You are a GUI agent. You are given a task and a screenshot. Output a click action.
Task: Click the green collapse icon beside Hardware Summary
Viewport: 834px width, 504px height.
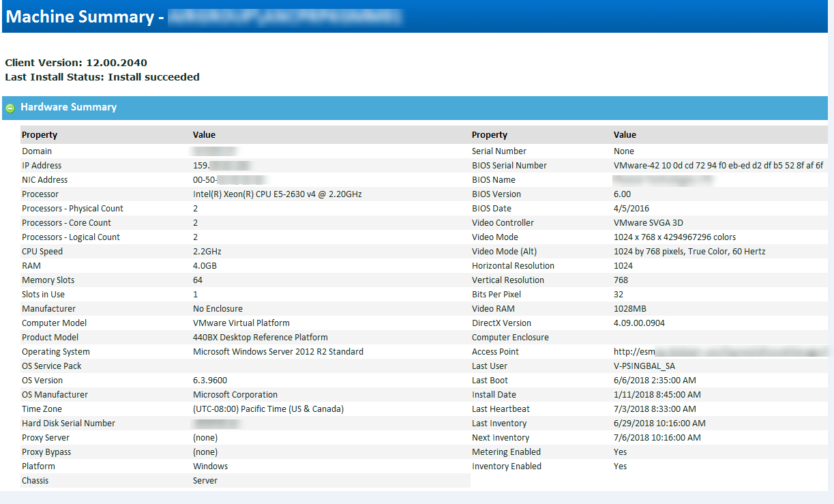click(11, 108)
